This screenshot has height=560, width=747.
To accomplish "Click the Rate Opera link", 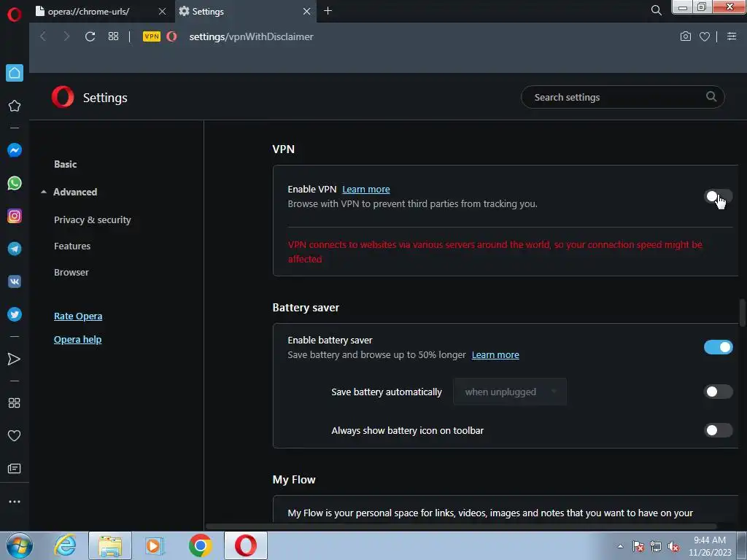I will click(x=78, y=316).
